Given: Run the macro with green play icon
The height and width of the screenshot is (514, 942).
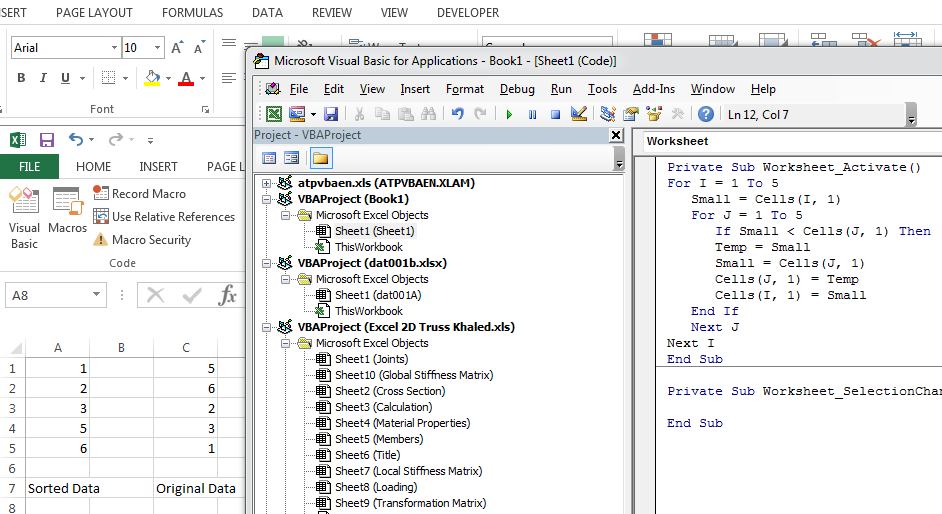Looking at the screenshot, I should 509,114.
